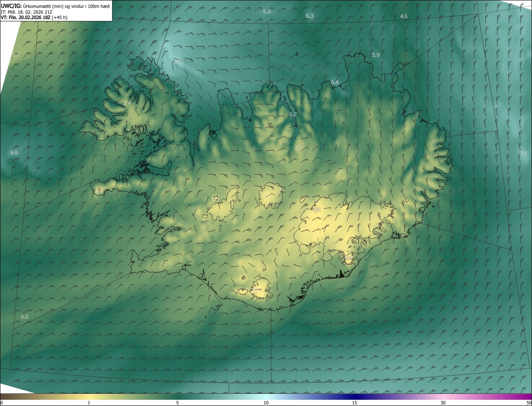Click the colour scale tick label 10
Screen dimensions: 532x406
click(266, 403)
